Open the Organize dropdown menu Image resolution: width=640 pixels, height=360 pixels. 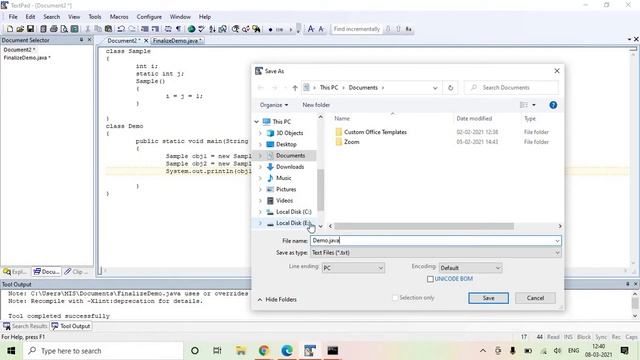(x=274, y=105)
